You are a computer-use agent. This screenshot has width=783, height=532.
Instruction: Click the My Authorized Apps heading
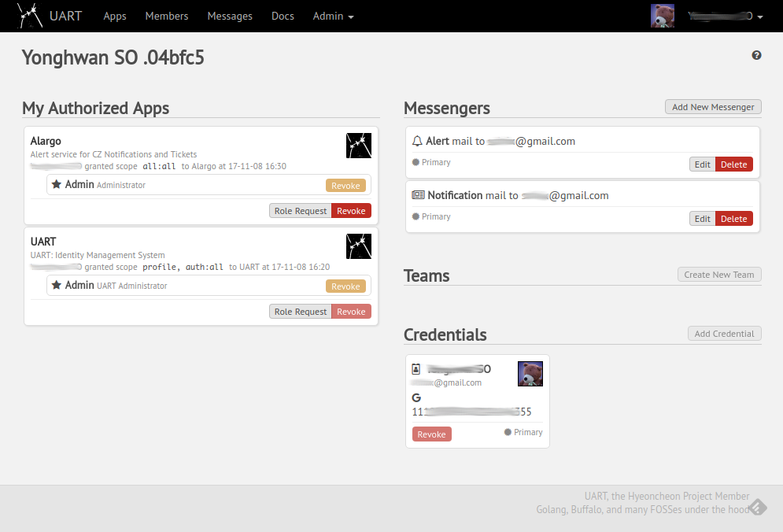click(x=95, y=108)
